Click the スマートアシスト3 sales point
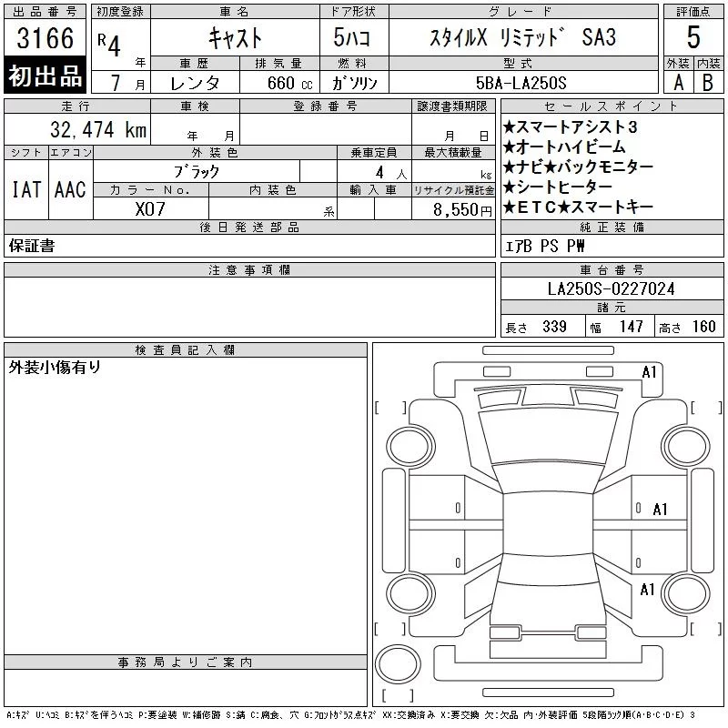Image resolution: width=728 pixels, height=728 pixels. click(x=571, y=126)
